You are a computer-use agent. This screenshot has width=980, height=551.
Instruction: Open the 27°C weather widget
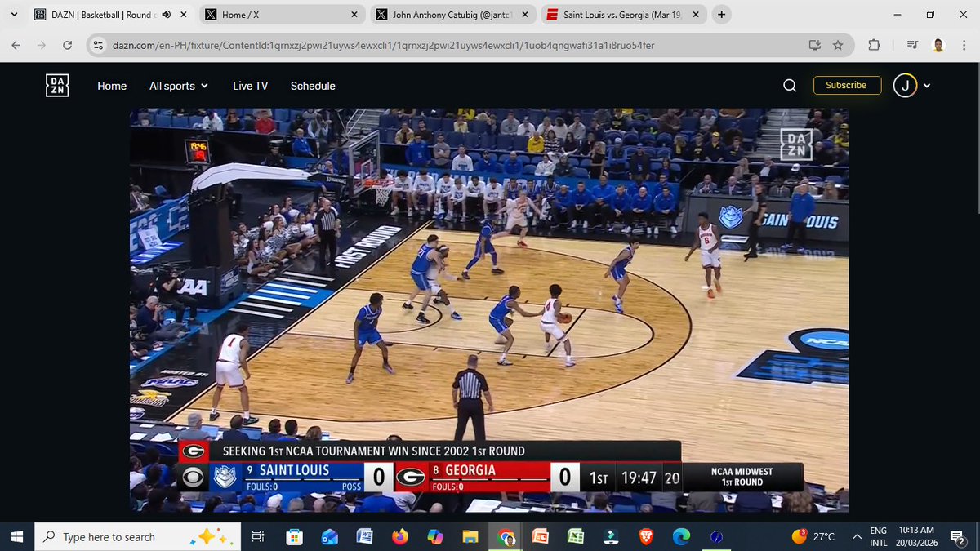[x=813, y=537]
